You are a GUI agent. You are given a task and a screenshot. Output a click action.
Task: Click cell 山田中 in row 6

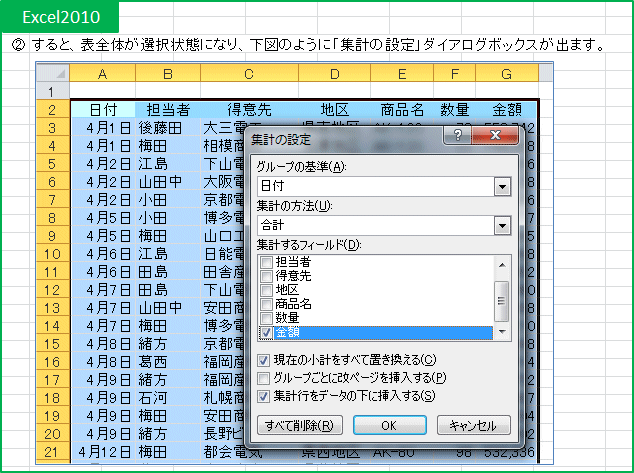tap(168, 182)
